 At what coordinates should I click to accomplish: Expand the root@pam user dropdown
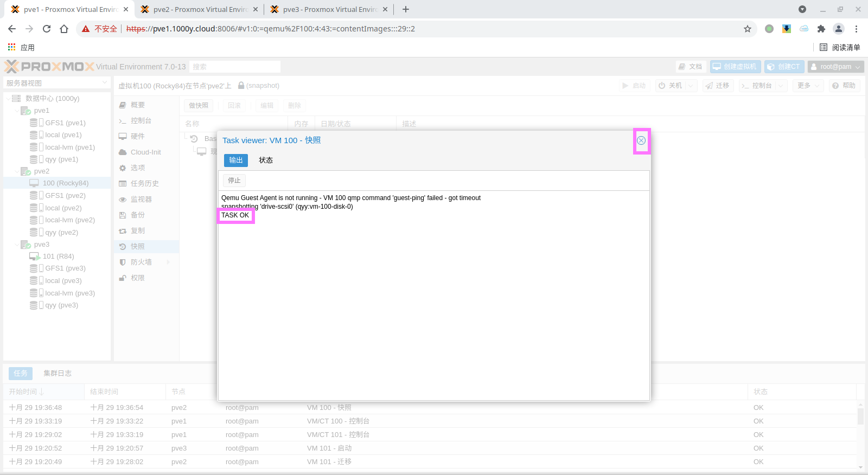coord(835,67)
